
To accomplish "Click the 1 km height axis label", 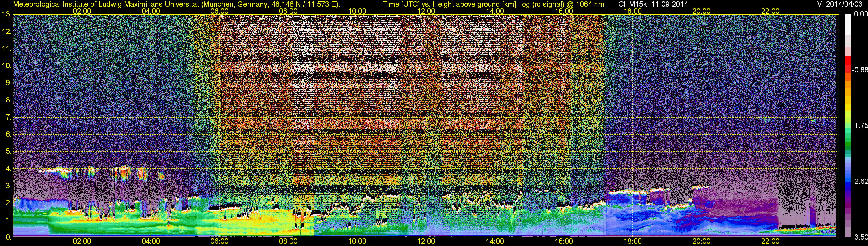I will point(8,220).
